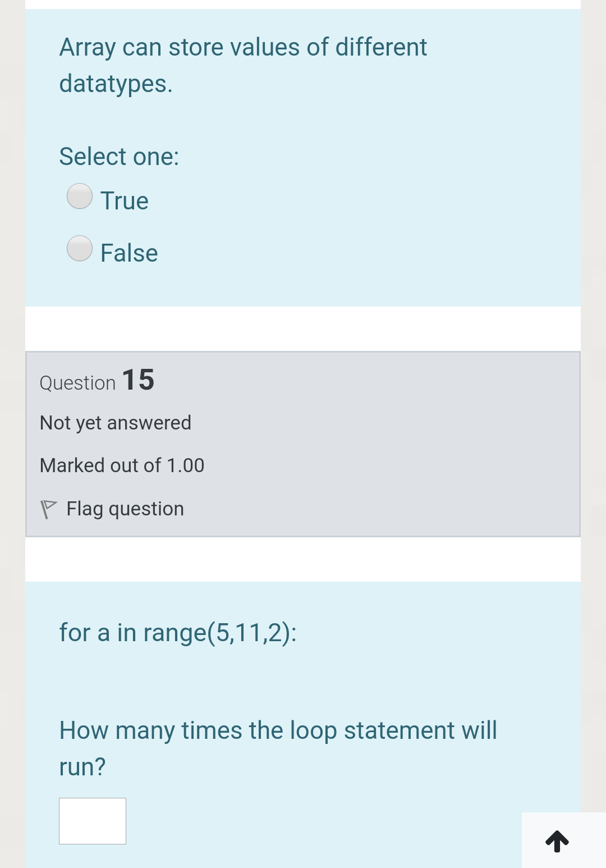The width and height of the screenshot is (606, 868).
Task: Click the Question 15 heading
Action: click(x=97, y=380)
